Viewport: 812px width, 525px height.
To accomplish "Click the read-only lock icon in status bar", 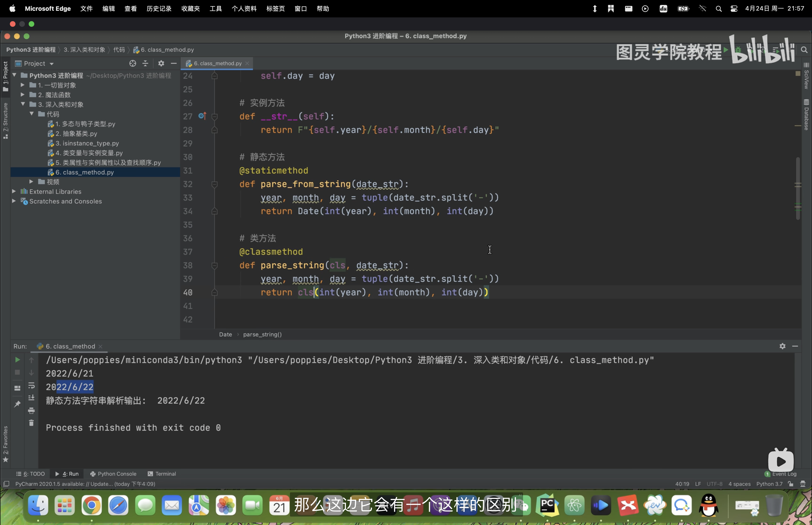I will [791, 484].
